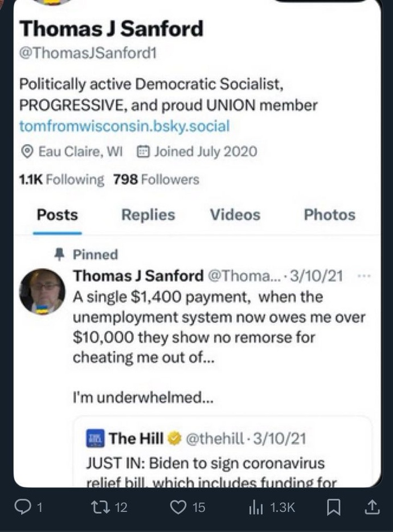This screenshot has height=532, width=393.
Task: Tap The Hill verified gold badge
Action: [x=175, y=439]
